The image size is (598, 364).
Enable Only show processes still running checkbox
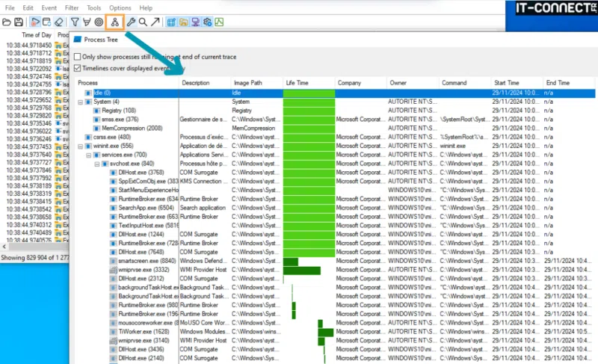click(x=78, y=57)
